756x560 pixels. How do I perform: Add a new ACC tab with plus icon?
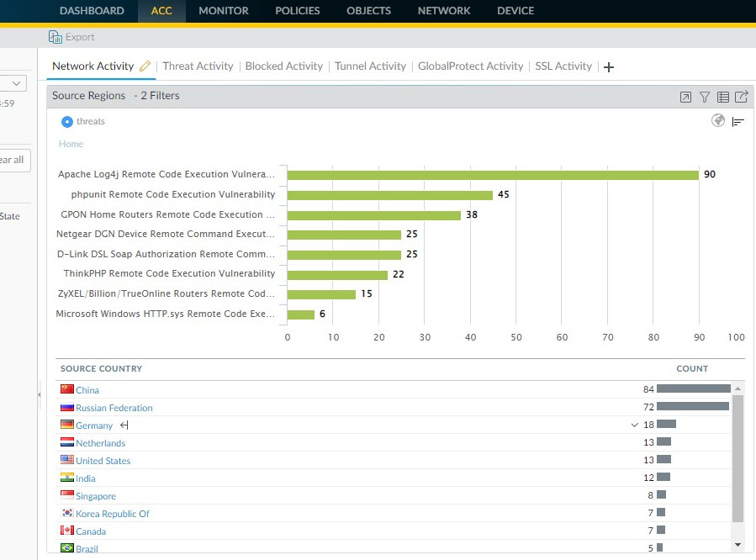point(609,67)
